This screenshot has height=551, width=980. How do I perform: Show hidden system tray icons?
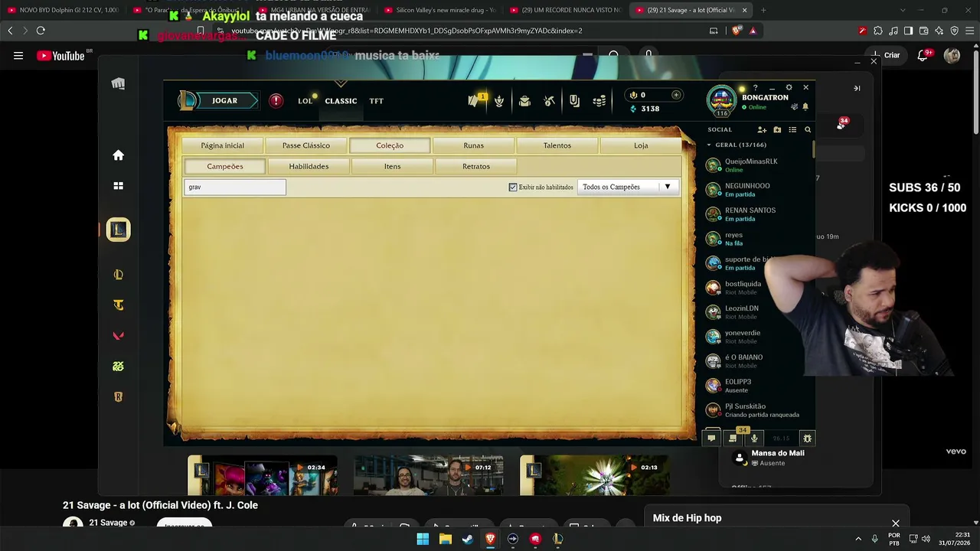click(x=857, y=539)
